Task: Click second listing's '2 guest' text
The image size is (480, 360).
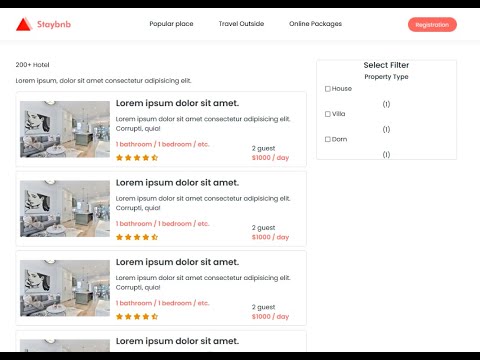Action: 263,228
